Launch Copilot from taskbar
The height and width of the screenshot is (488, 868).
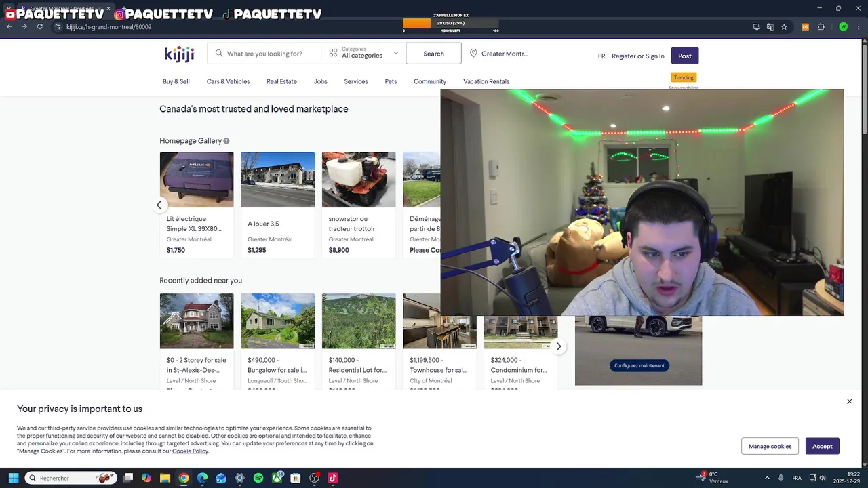[x=146, y=478]
